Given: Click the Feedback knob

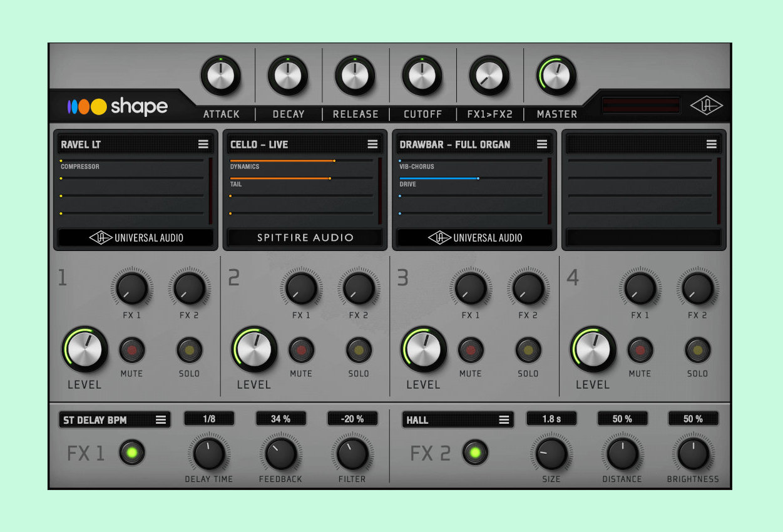Looking at the screenshot, I should (281, 454).
